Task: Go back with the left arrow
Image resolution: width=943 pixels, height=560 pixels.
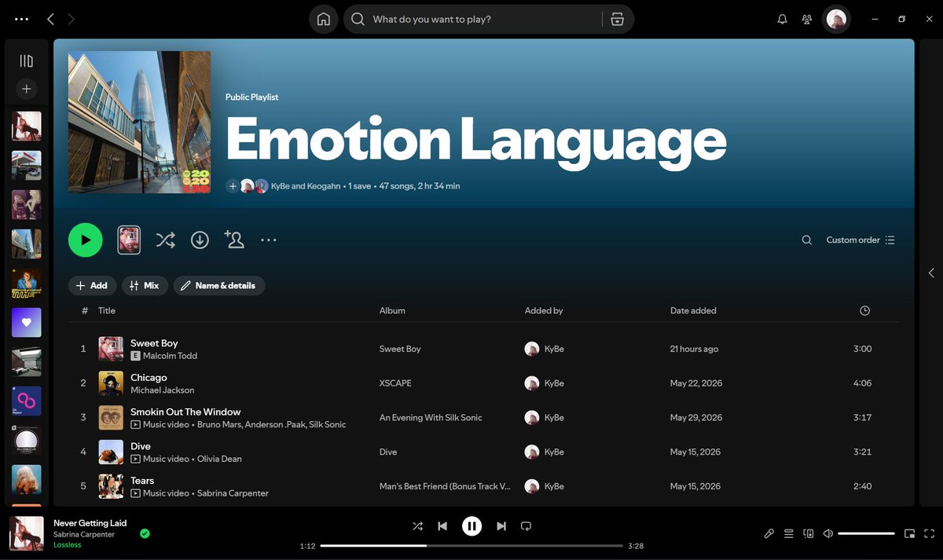Action: click(50, 19)
